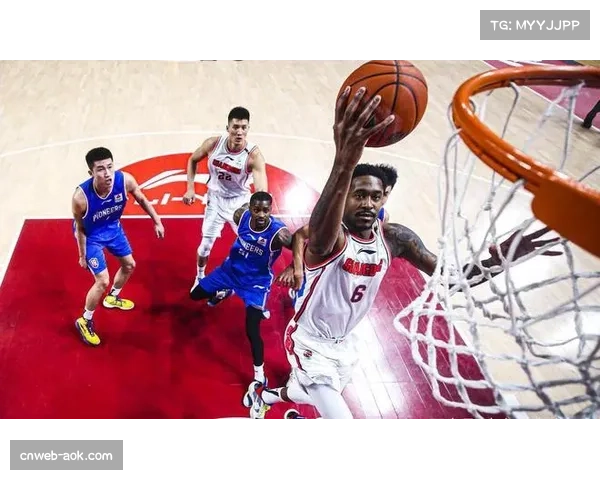Select the number 6 on white jersey
Viewport: 600px width, 480px height.
[357, 292]
